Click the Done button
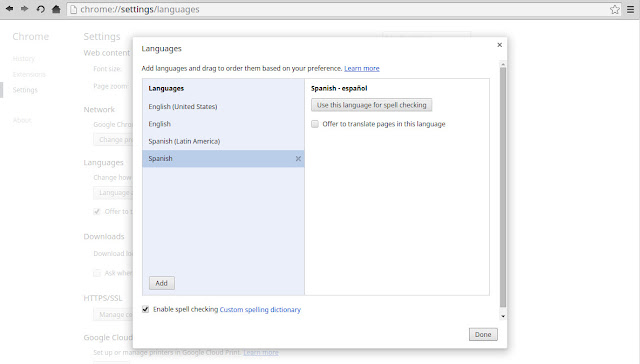Screen dimensions: 640x364 [483, 334]
